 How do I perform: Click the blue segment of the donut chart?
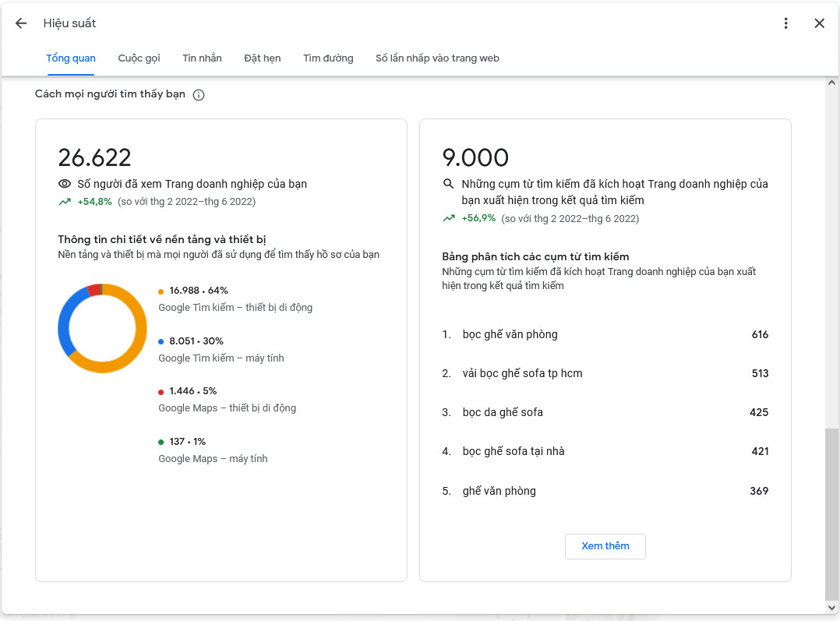(x=66, y=319)
